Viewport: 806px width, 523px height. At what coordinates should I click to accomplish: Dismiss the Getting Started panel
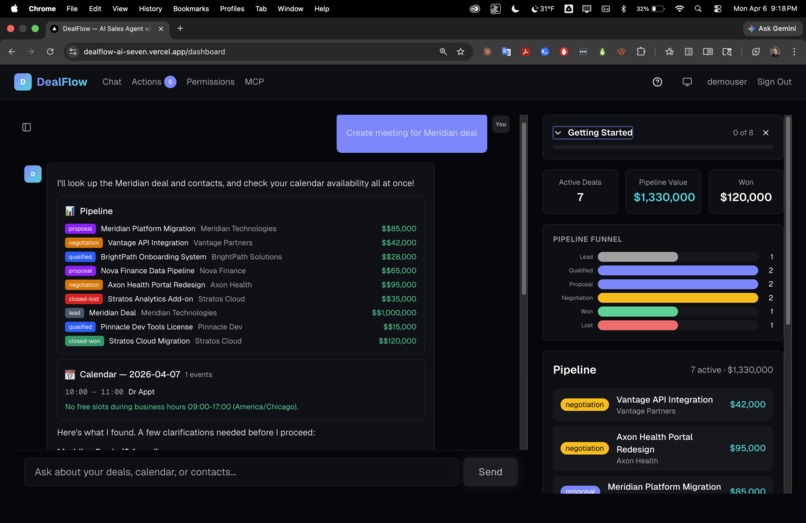766,133
